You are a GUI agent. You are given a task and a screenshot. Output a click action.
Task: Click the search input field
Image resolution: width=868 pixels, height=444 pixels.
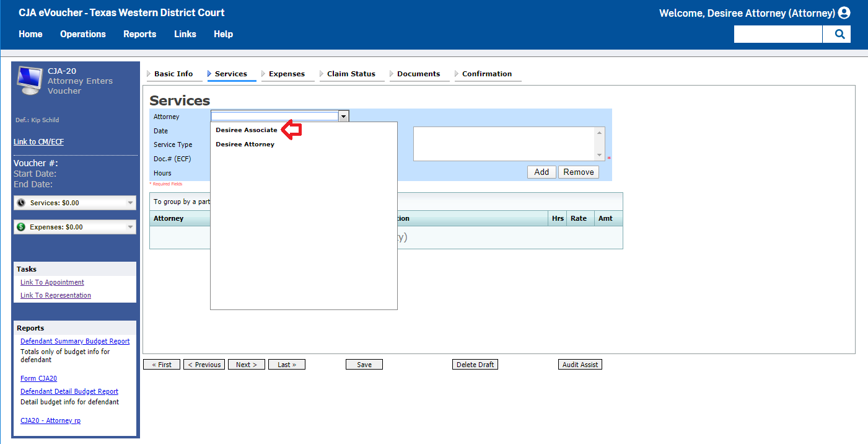778,34
